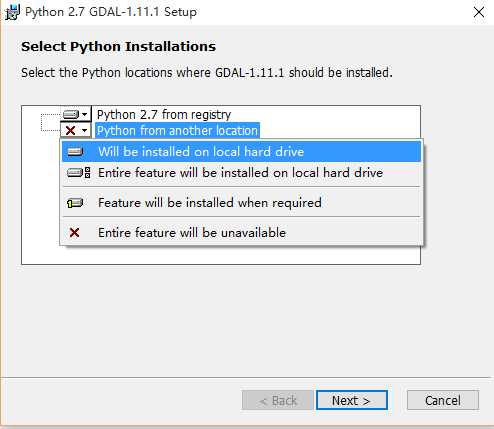Click the drive-with-subfeatures icon for Entire feature installed
This screenshot has width=494, height=429.
click(x=79, y=173)
